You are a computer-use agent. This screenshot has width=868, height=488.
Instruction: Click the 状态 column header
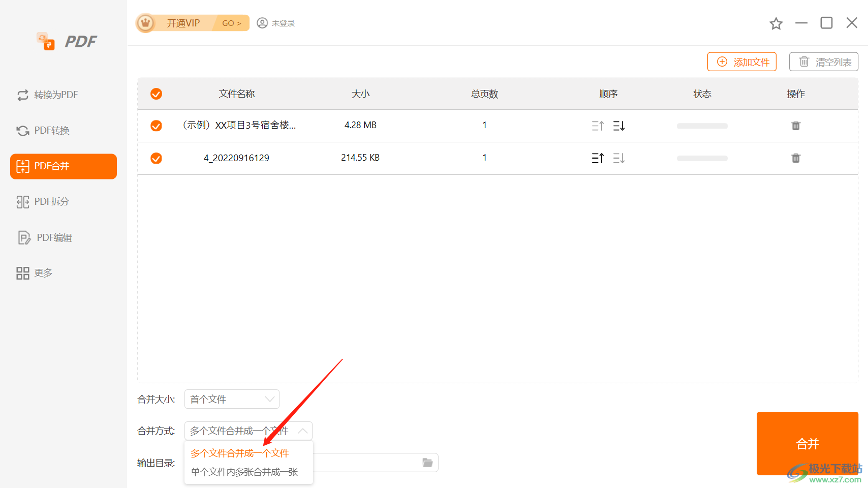coord(702,94)
